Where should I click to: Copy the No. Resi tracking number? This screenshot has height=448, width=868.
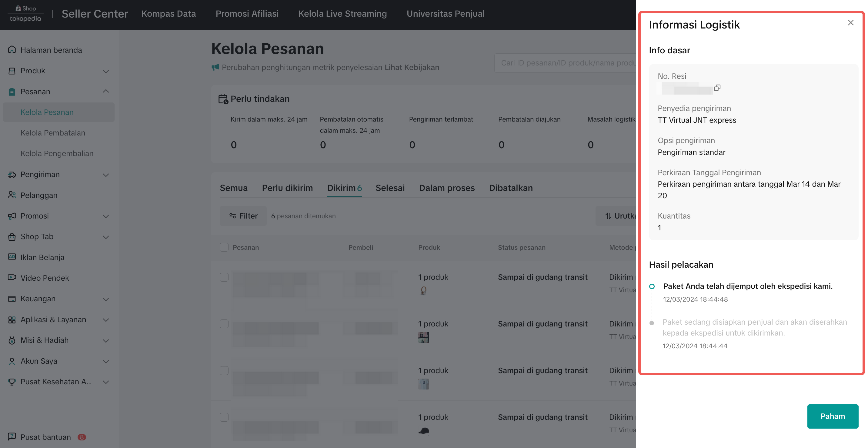click(717, 88)
